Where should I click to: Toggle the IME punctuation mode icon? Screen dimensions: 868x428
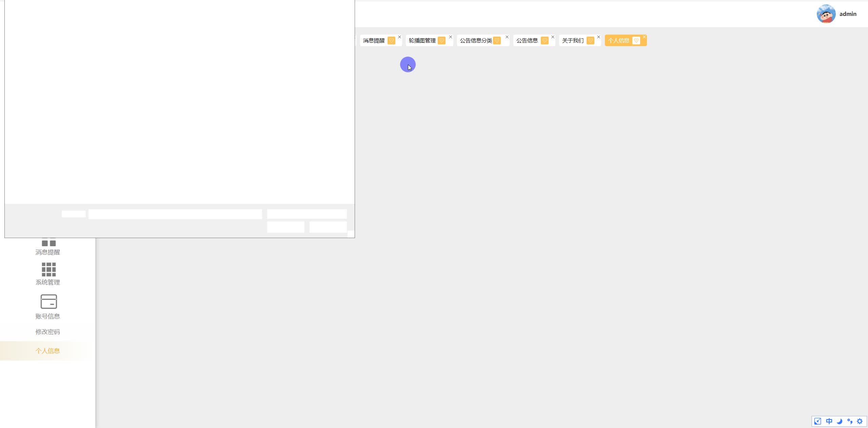click(x=850, y=421)
